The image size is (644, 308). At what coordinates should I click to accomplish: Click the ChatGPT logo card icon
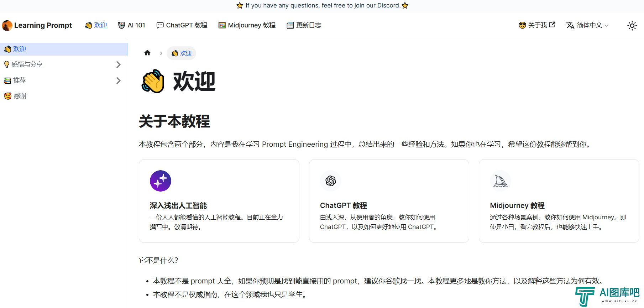coord(331,181)
